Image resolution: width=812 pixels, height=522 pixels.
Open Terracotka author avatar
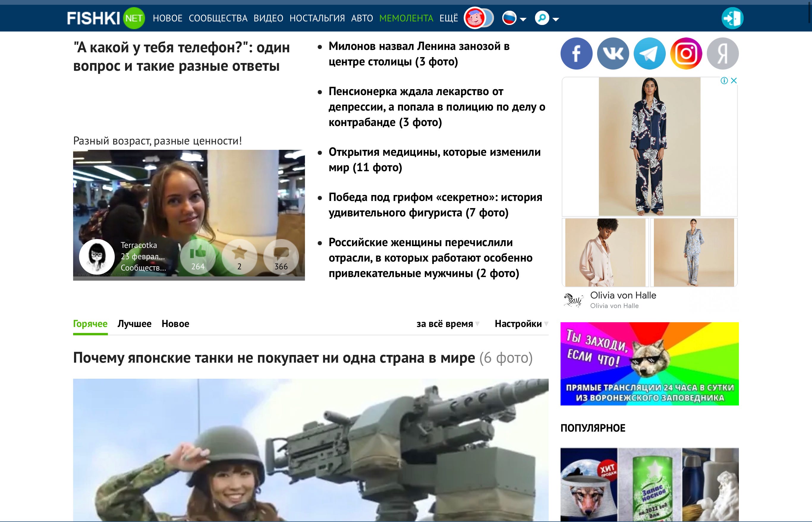[97, 257]
